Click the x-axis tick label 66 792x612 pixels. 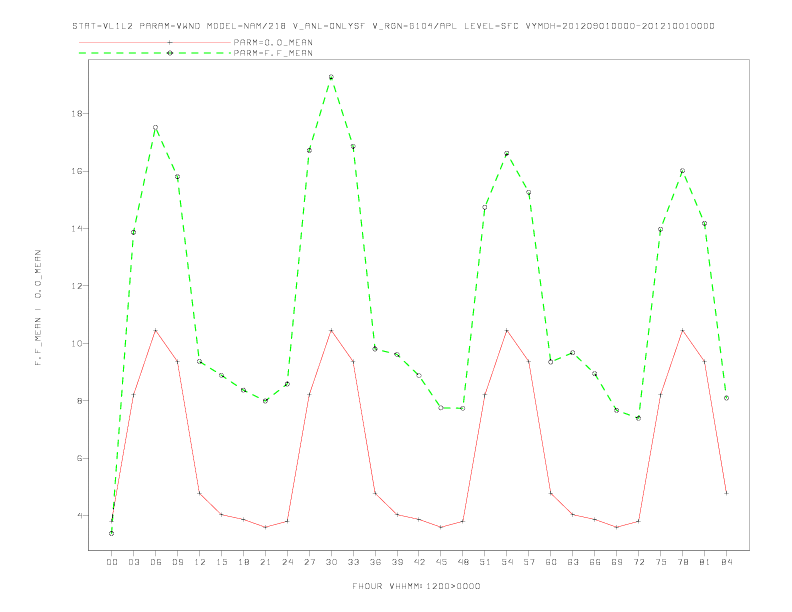coord(595,562)
